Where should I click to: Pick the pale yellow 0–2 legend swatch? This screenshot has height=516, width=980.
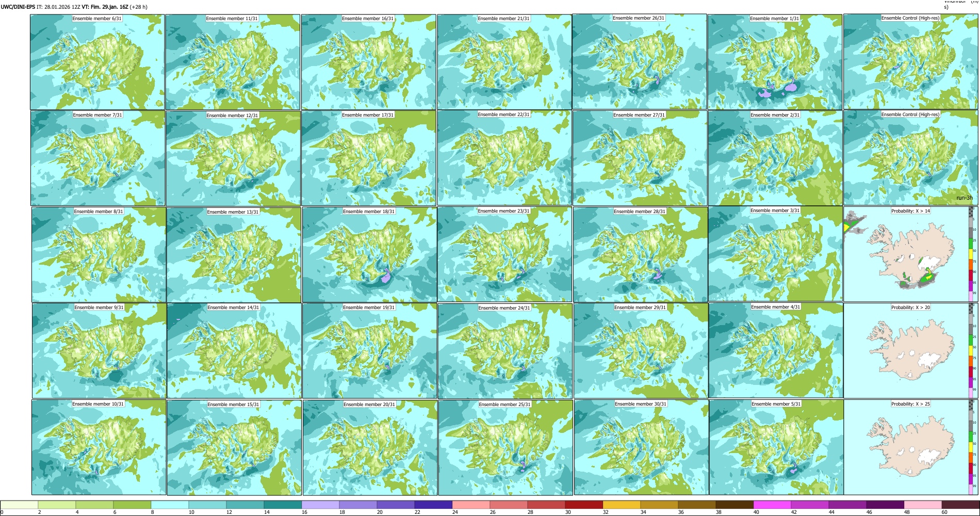tap(19, 505)
